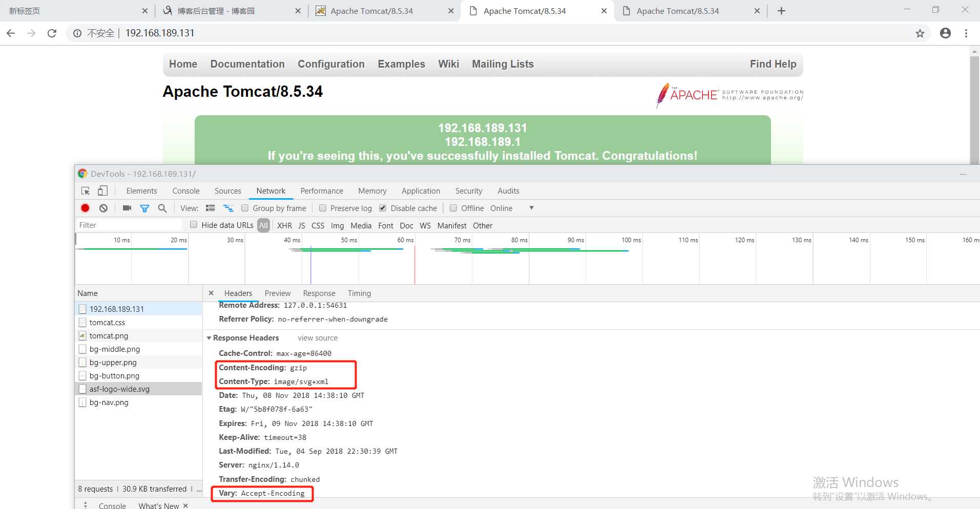Stop recording the network log

point(85,208)
